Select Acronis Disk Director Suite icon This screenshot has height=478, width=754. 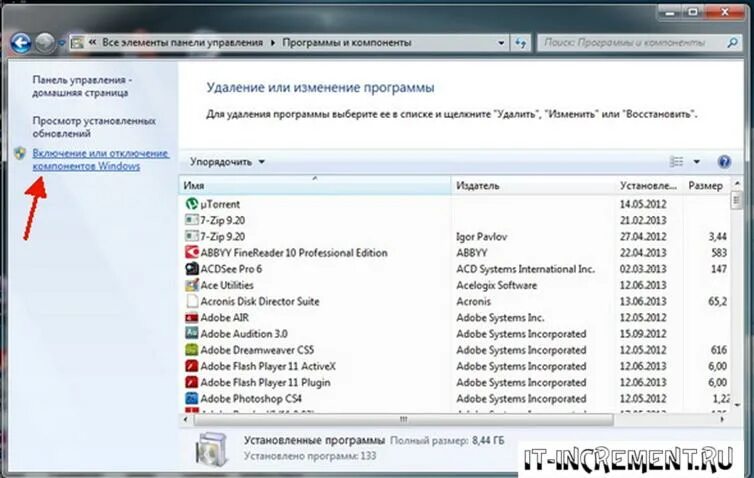point(191,302)
